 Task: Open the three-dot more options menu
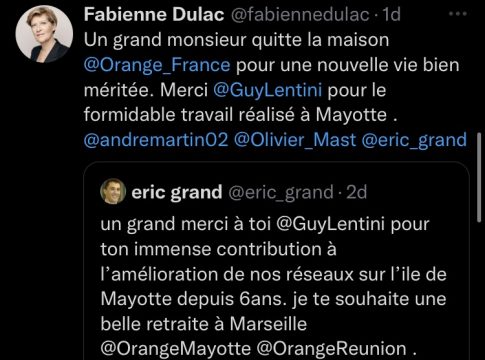(x=458, y=14)
